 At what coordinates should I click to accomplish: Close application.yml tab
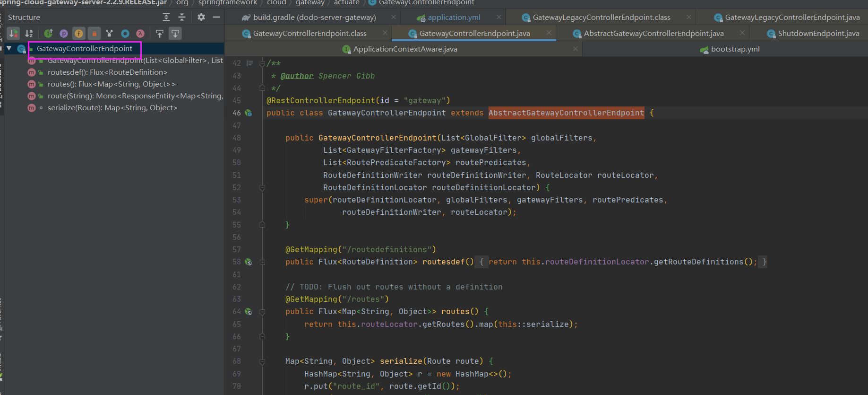499,17
